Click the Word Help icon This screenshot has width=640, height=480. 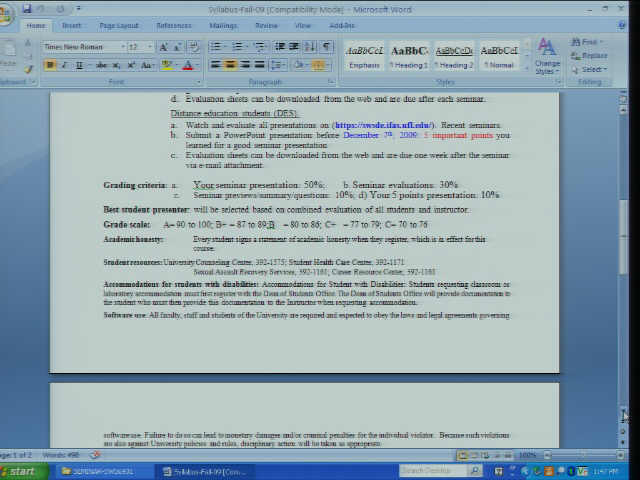(621, 25)
